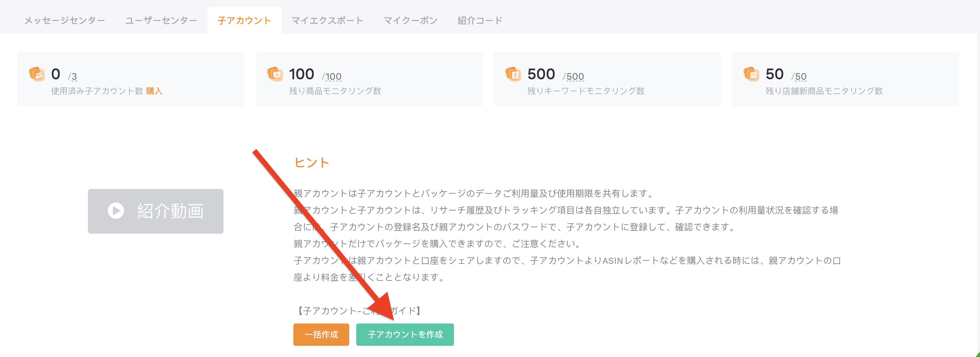The width and height of the screenshot is (980, 357).
Task: Switch to the 紹介コード tab
Action: tap(480, 21)
